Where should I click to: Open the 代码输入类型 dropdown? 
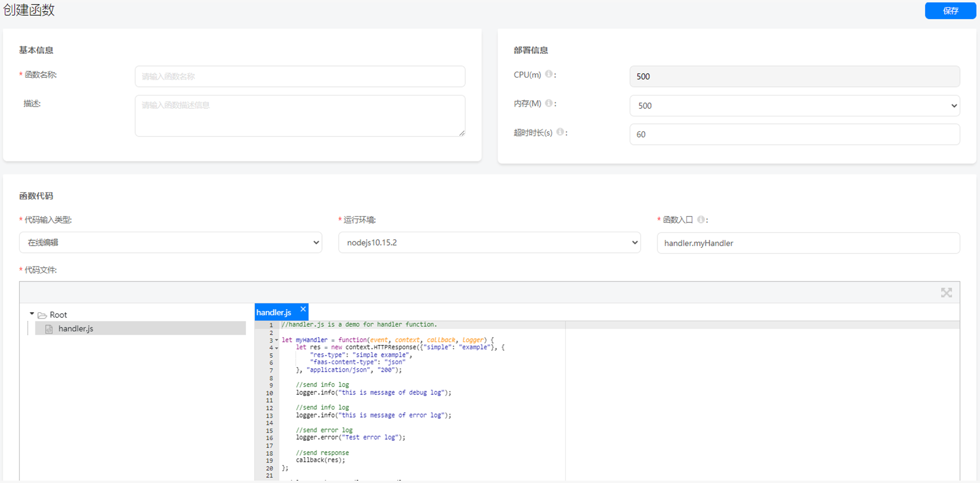(x=171, y=243)
